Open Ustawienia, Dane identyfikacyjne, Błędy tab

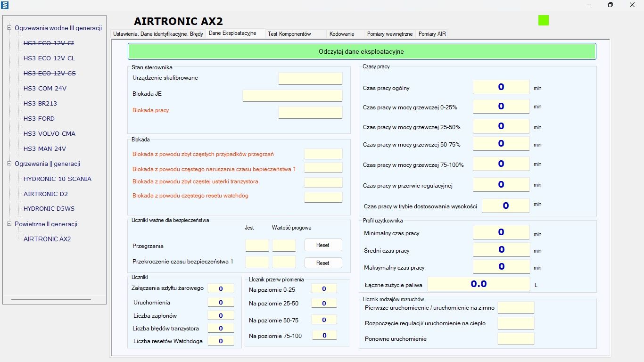[158, 34]
